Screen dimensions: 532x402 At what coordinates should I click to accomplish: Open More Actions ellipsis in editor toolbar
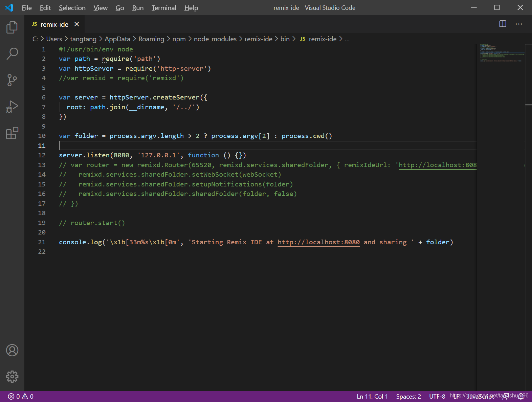pos(519,24)
